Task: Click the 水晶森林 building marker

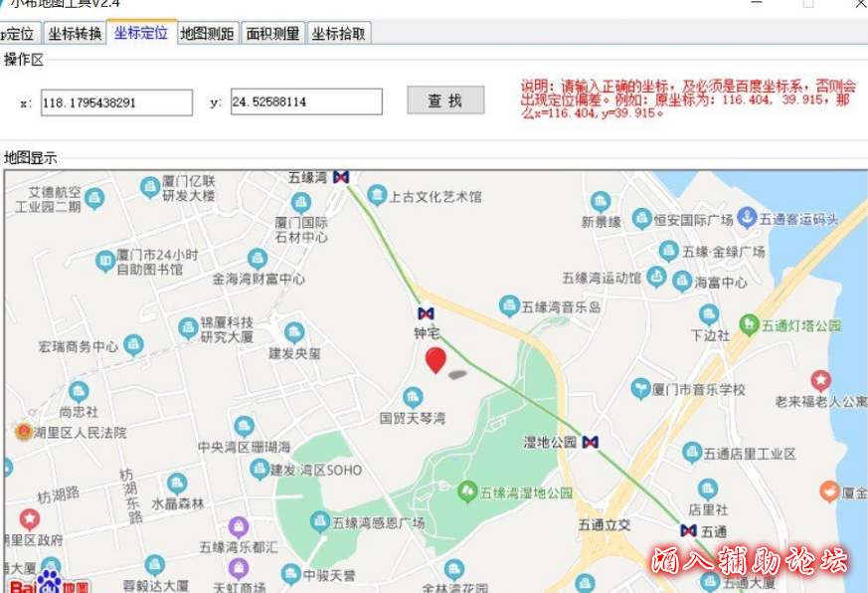Action: (x=177, y=484)
